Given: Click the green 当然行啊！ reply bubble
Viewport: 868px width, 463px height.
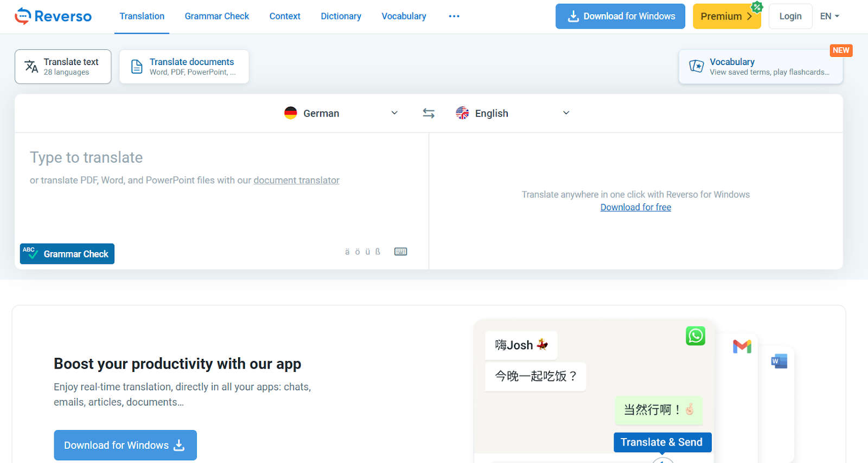Looking at the screenshot, I should [659, 410].
